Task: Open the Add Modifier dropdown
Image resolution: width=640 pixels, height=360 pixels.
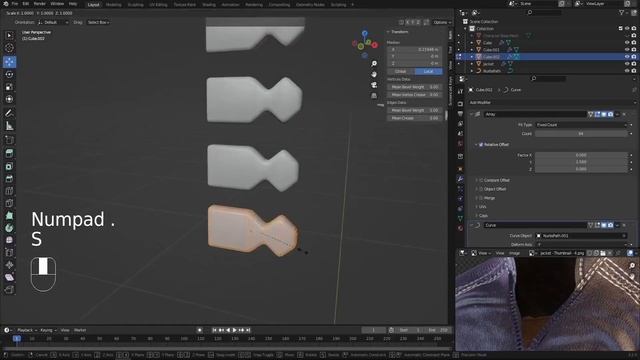Action: pyautogui.click(x=552, y=102)
